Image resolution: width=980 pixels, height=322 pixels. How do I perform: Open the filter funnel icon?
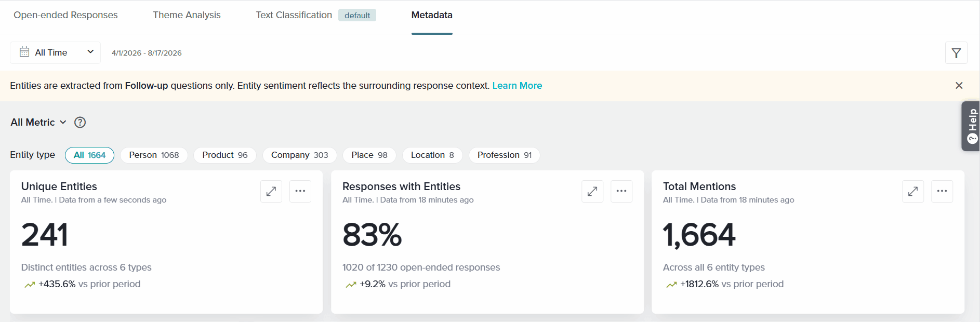956,53
